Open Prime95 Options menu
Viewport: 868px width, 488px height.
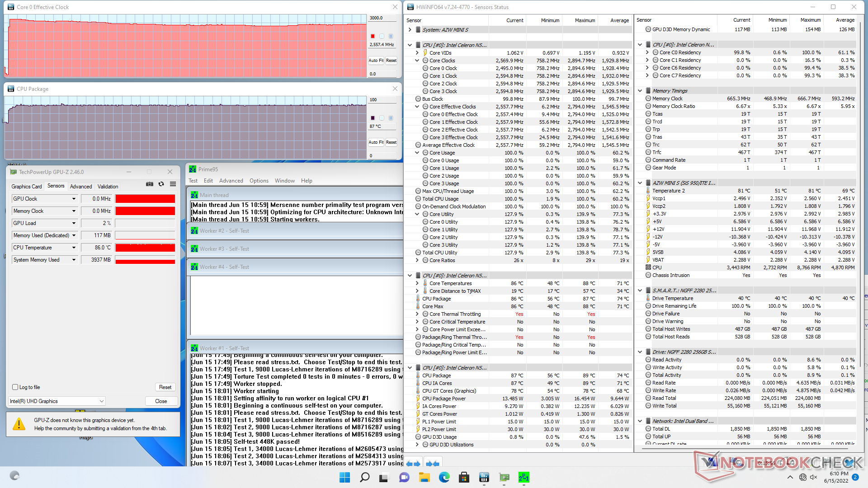(259, 181)
